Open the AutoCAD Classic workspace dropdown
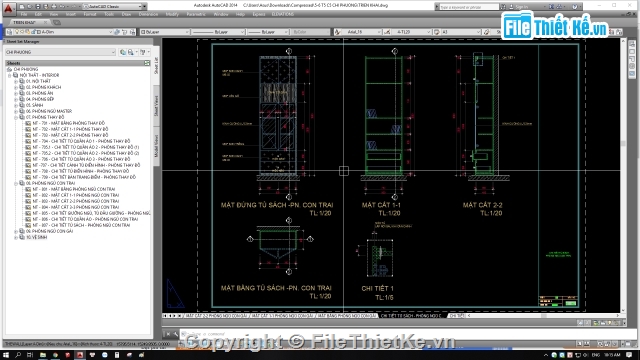 pos(114,7)
